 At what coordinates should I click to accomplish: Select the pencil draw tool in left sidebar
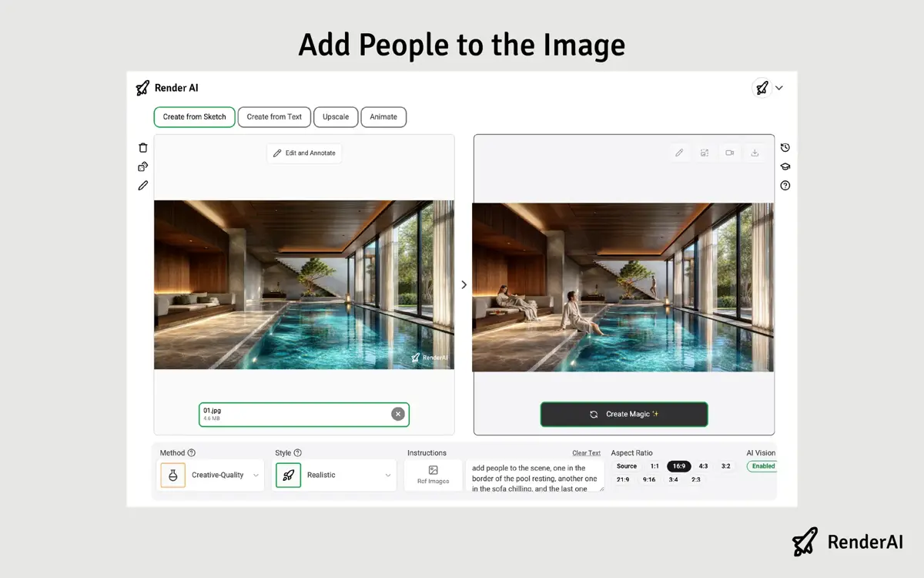pos(142,186)
